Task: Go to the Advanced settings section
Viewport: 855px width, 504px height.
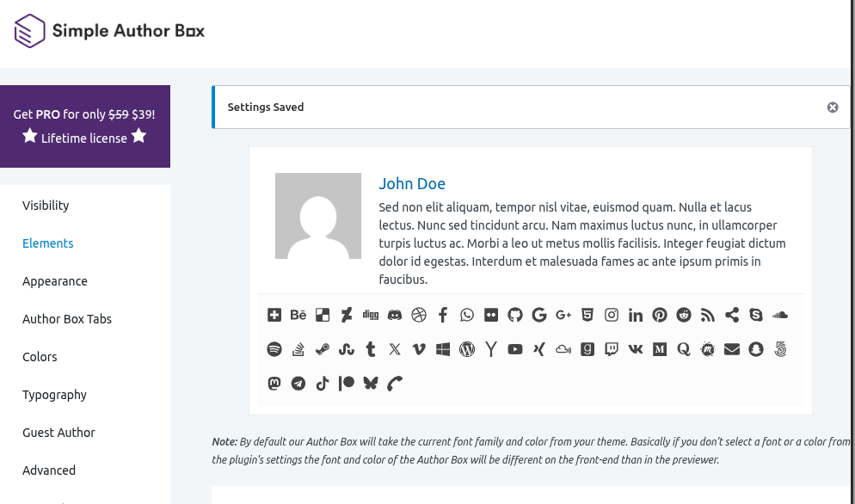Action: click(49, 470)
